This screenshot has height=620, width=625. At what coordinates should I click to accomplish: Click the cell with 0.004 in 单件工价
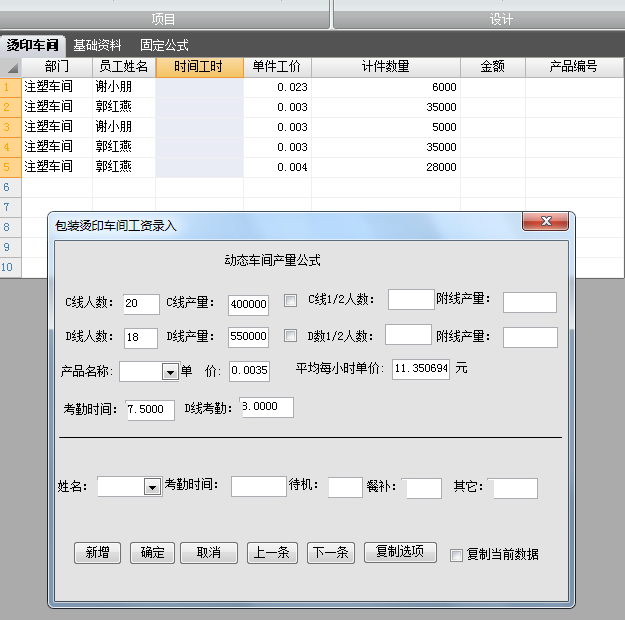(277, 167)
